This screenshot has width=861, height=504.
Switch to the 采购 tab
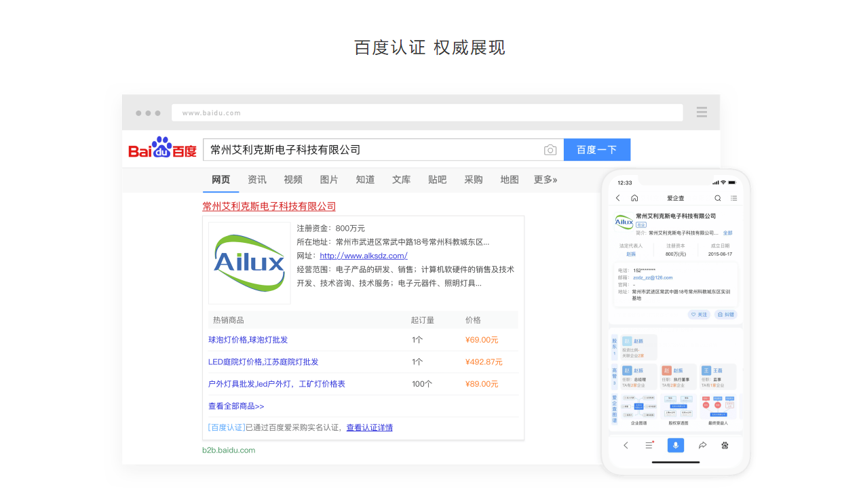(x=474, y=180)
